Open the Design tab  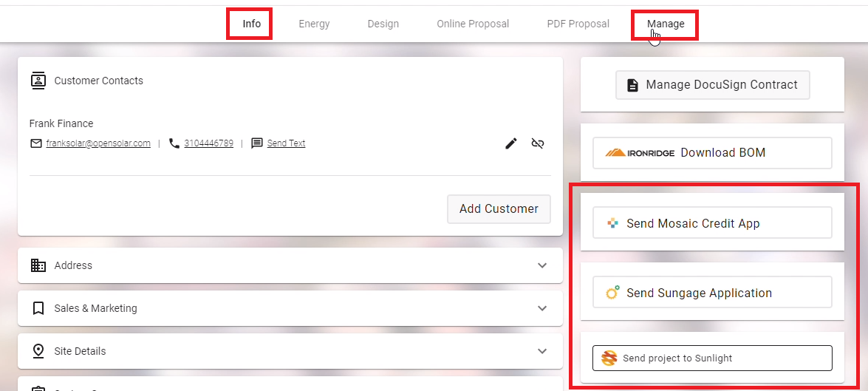click(x=383, y=24)
